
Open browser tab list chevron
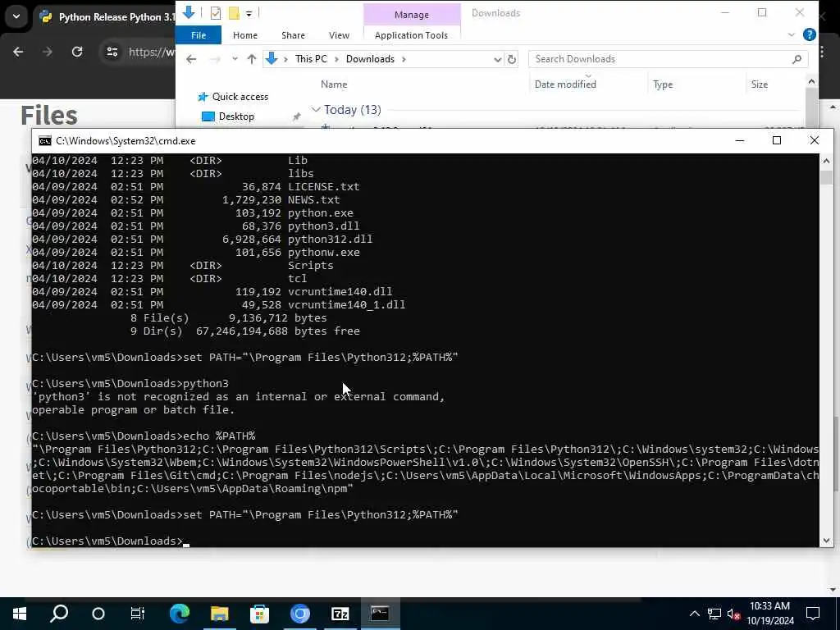16,16
